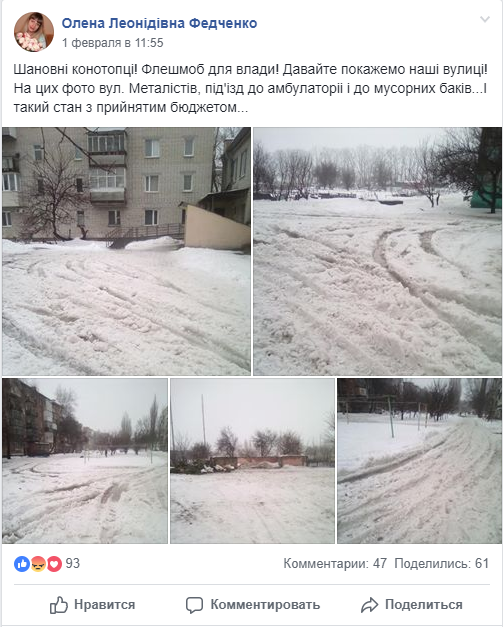View the 93 reactions count
Screen dimensions: 503x627
tap(73, 563)
